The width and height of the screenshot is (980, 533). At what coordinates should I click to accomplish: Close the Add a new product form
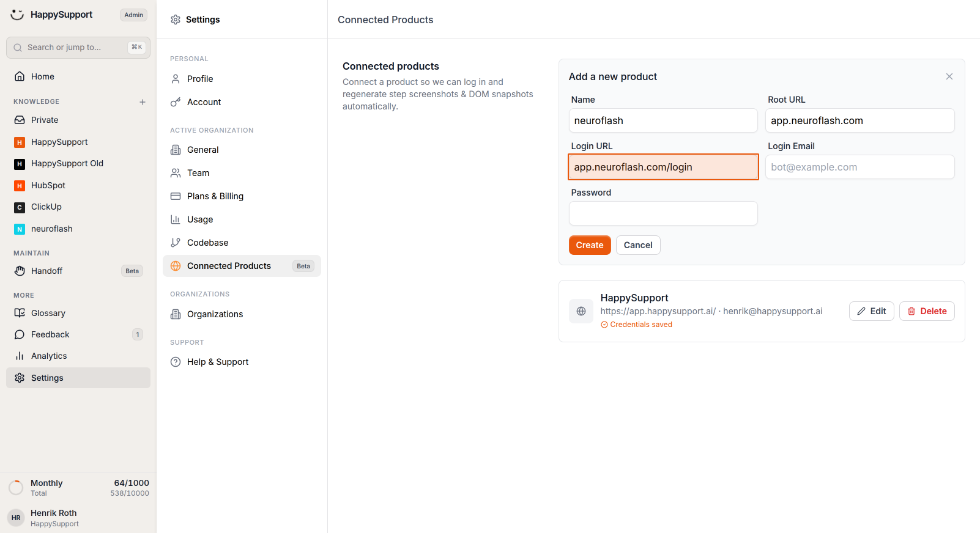[949, 76]
